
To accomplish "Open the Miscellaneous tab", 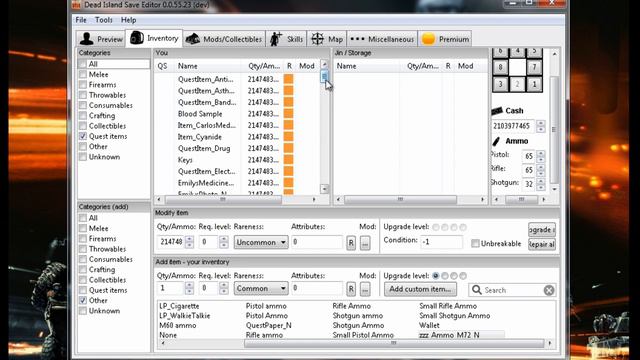I will click(x=382, y=39).
